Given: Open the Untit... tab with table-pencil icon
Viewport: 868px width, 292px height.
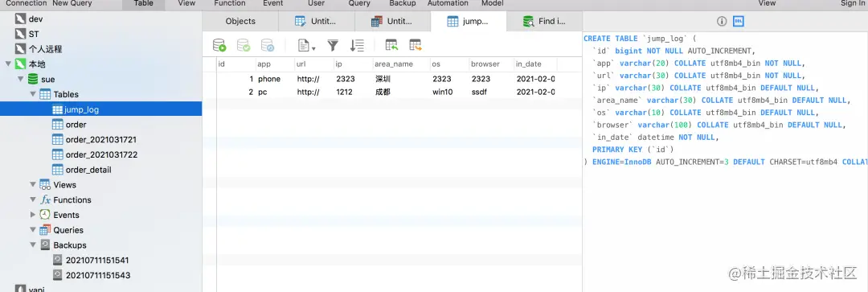Looking at the screenshot, I should point(316,21).
